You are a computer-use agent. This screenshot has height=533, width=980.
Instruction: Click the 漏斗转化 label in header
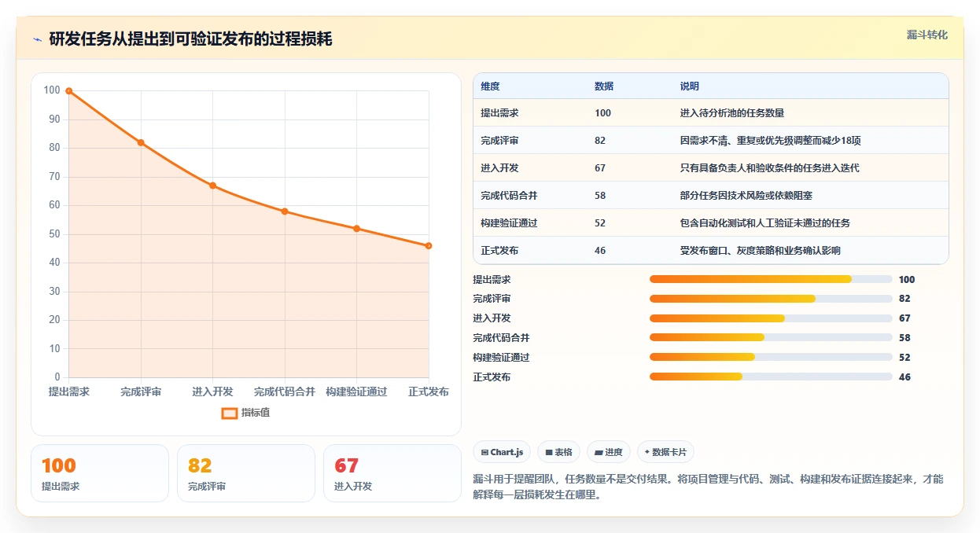point(927,35)
